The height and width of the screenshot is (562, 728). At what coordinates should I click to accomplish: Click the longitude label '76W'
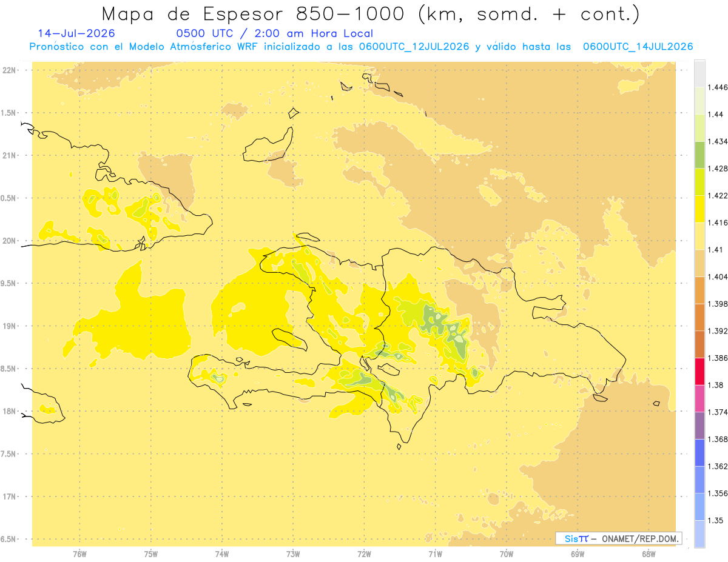click(79, 554)
